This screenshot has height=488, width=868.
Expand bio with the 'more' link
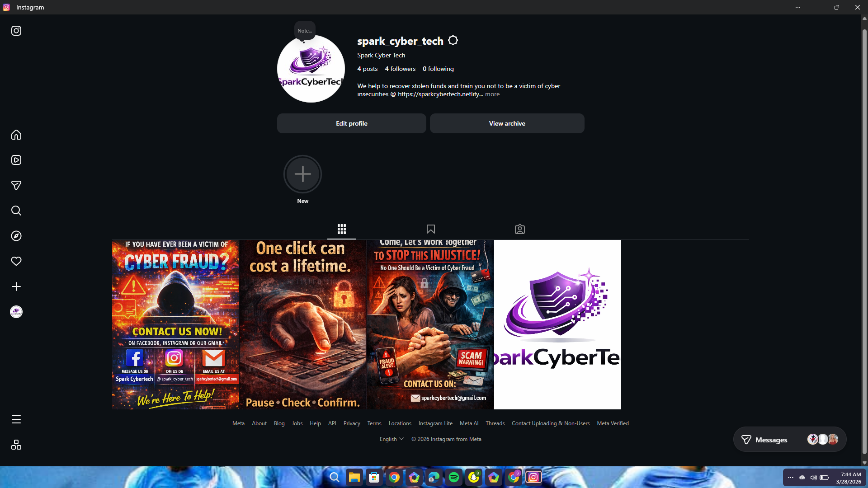492,94
